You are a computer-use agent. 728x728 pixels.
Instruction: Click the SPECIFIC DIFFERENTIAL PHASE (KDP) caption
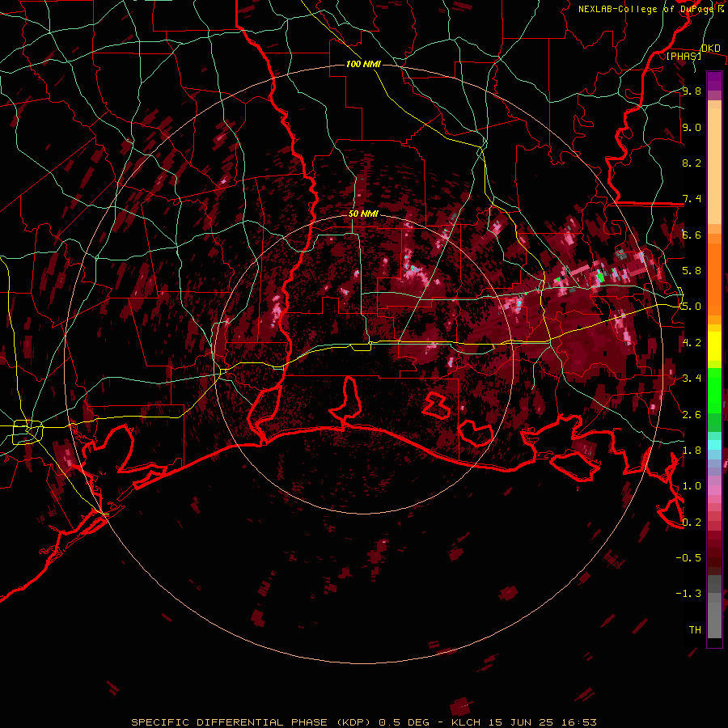pos(253,722)
